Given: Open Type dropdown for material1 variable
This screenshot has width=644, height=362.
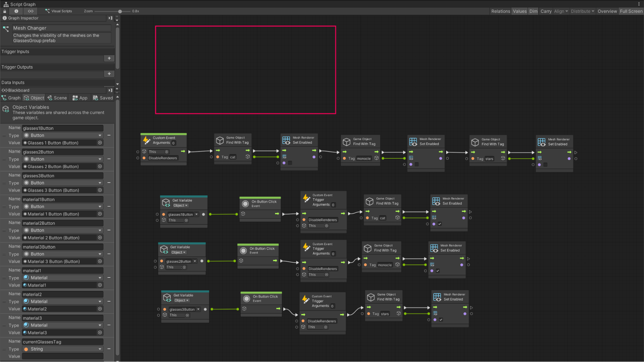Looking at the screenshot, I should coord(62,278).
